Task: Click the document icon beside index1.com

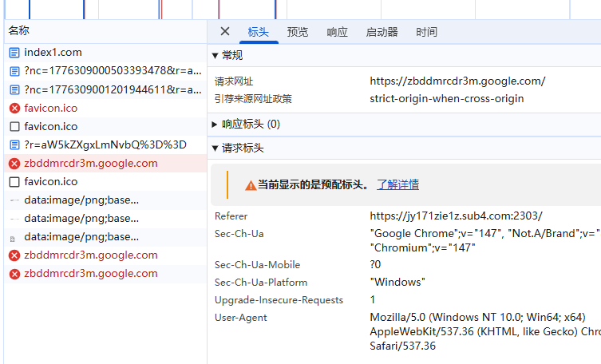Action: [14, 53]
